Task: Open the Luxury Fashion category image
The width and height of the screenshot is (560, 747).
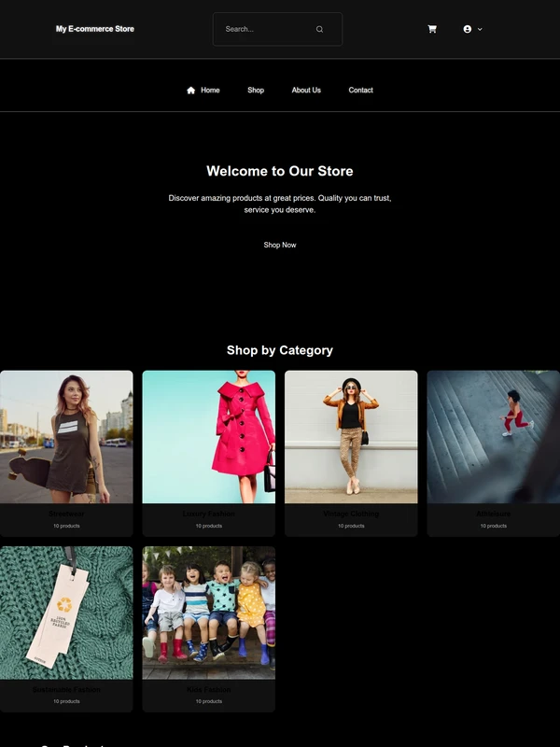Action: coord(208,437)
